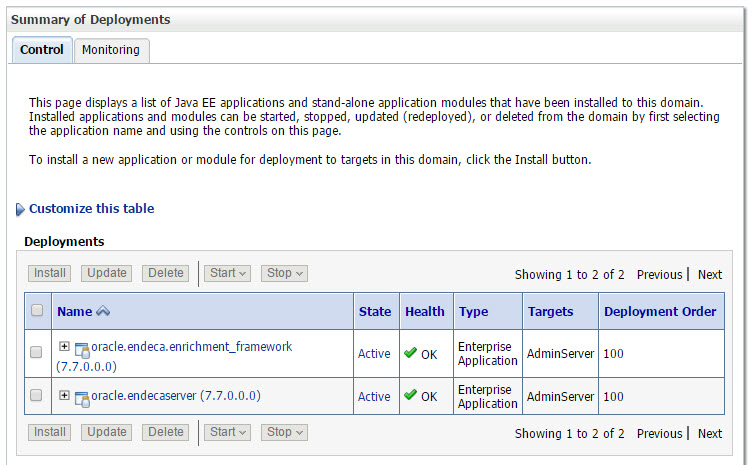Sort by the Deployment Order column header

(660, 312)
